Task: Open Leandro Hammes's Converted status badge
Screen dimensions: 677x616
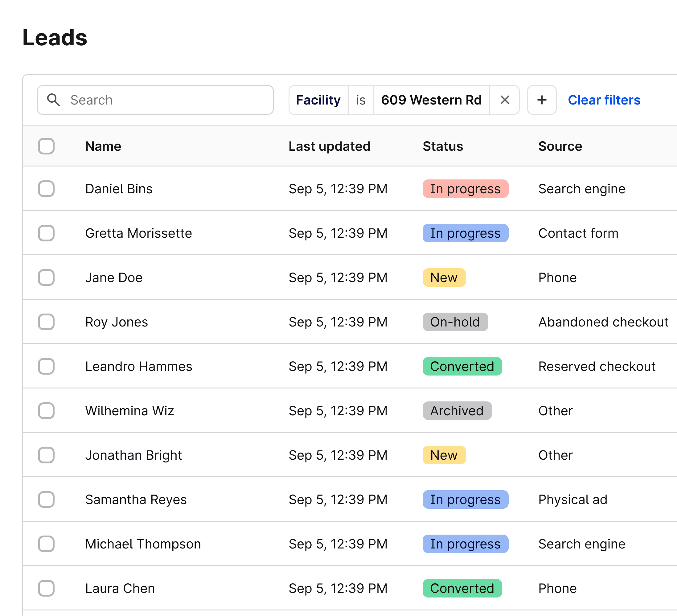Action: click(462, 366)
